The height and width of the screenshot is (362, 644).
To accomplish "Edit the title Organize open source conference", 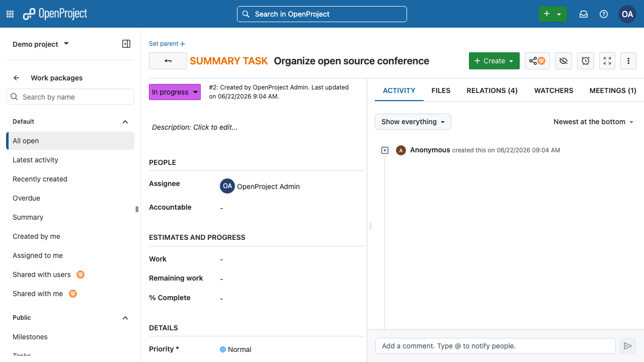I will coord(352,61).
